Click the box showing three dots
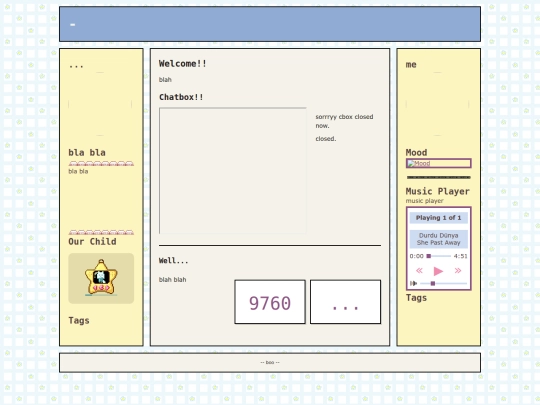Viewport: 540px width, 405px height. (x=345, y=302)
